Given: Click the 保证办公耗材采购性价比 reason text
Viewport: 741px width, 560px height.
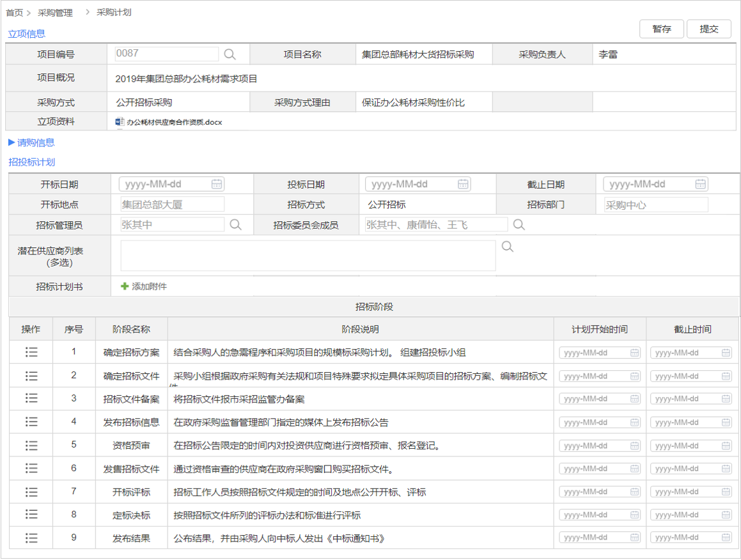Looking at the screenshot, I should tap(414, 102).
